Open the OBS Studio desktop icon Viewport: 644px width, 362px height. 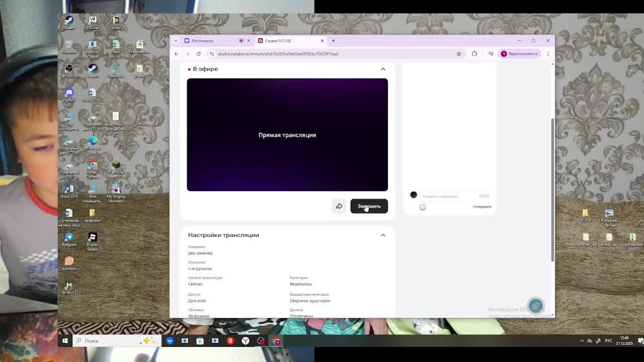69,70
